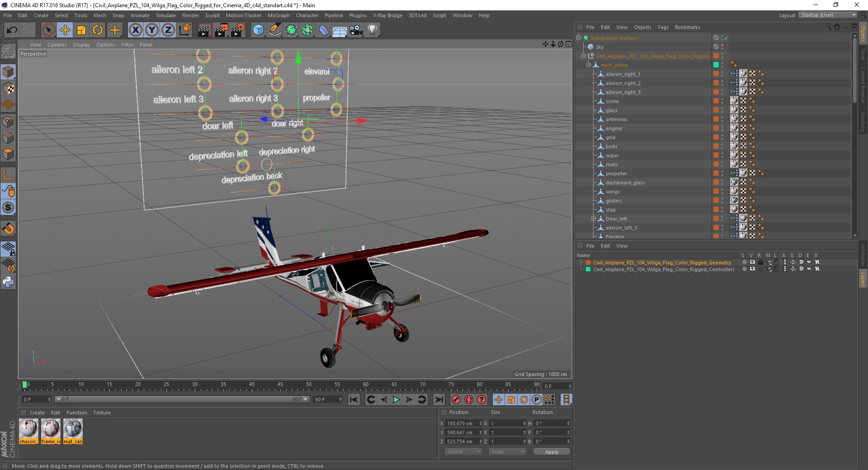This screenshot has width=868, height=470.
Task: Open the viewport Cameras menu
Action: tap(57, 45)
